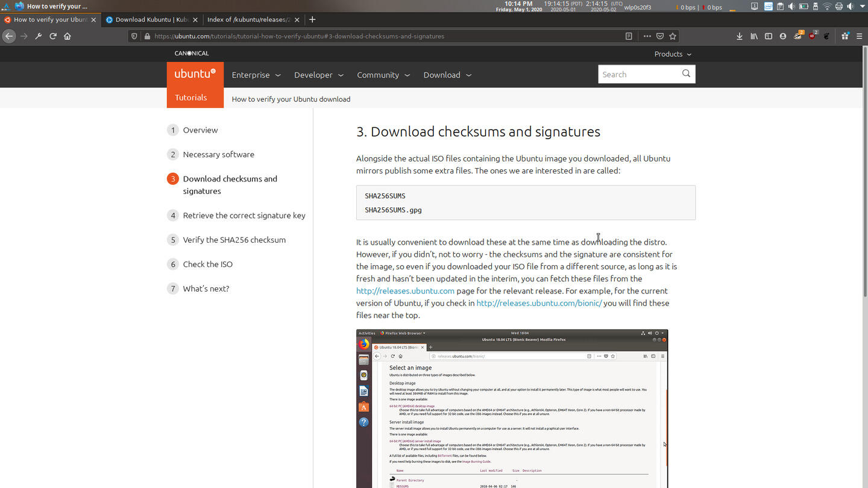This screenshot has width=868, height=488.
Task: Open http://releases.ubuntu.com/bionic/ link
Action: tap(539, 302)
